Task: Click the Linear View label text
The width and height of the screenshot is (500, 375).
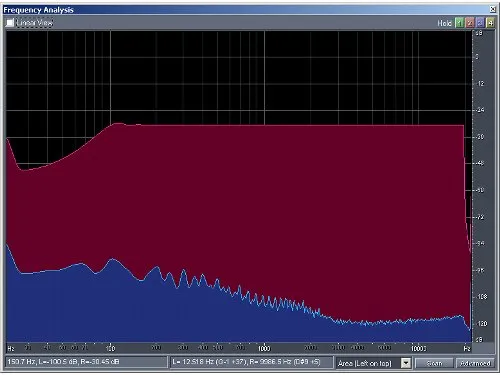Action: pos(34,23)
